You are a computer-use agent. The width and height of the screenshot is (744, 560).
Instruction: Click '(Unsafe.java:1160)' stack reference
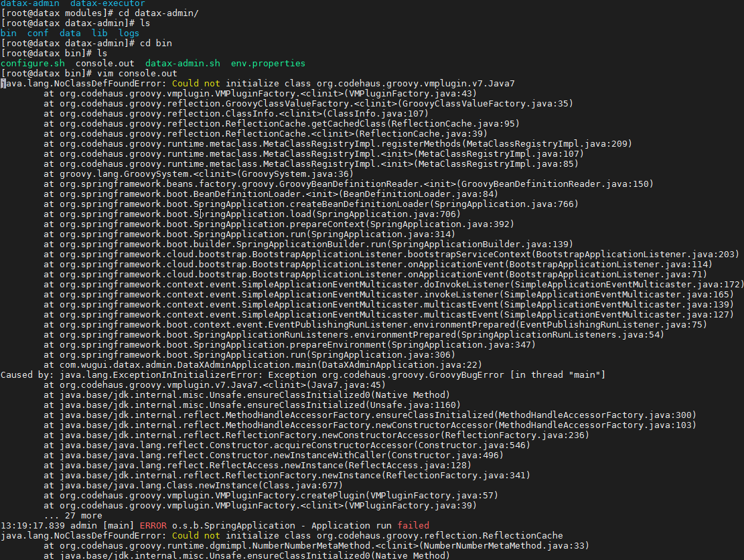point(413,405)
